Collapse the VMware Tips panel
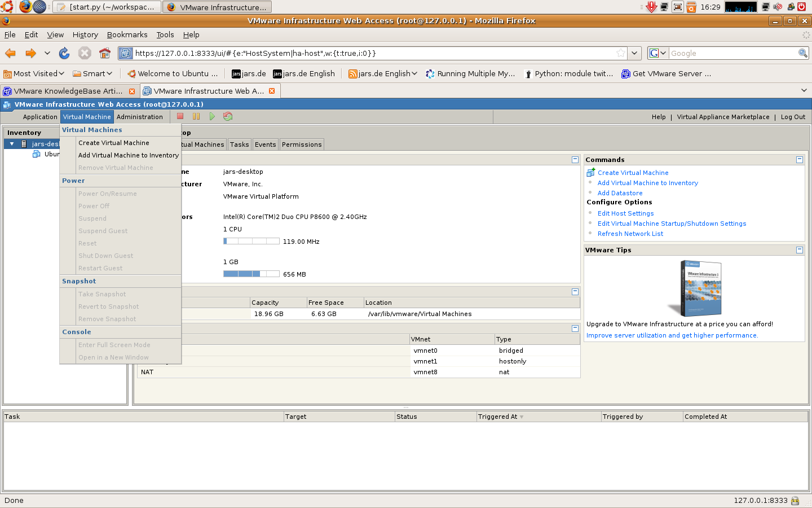Image resolution: width=812 pixels, height=508 pixels. coord(800,250)
